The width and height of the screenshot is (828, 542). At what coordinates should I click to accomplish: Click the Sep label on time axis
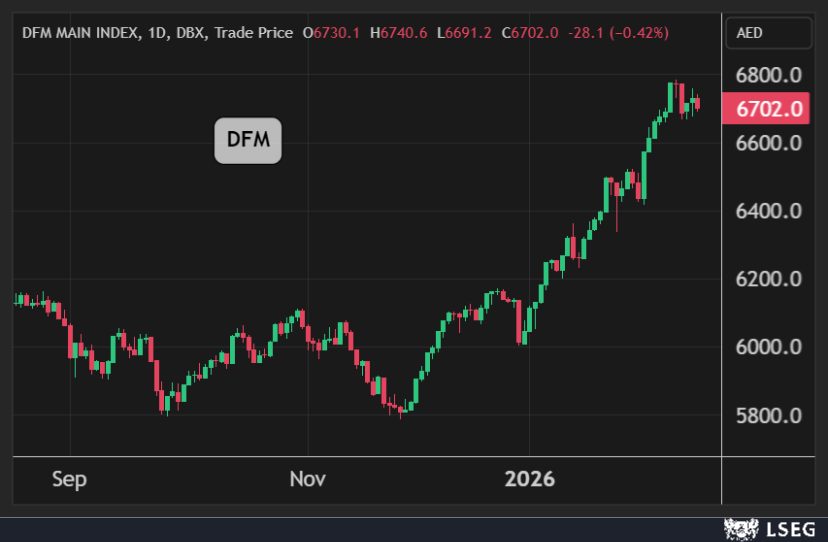(69, 479)
